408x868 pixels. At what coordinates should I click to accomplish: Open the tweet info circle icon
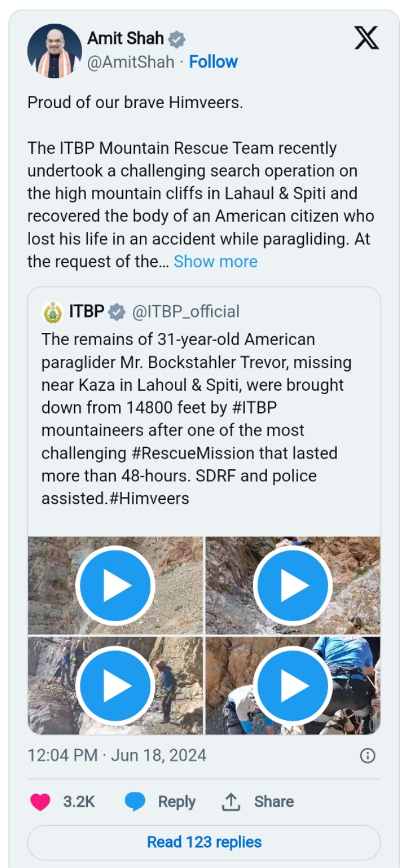click(x=368, y=756)
